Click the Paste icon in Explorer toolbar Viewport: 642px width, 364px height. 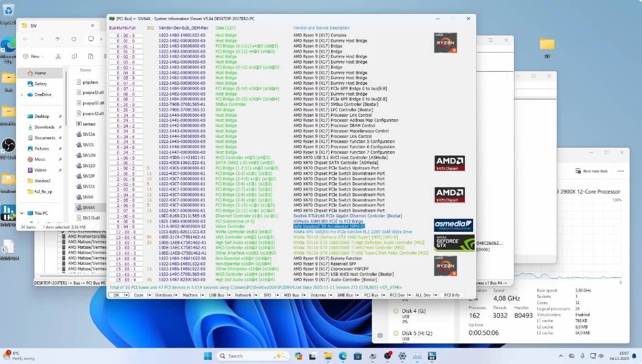pos(90,56)
